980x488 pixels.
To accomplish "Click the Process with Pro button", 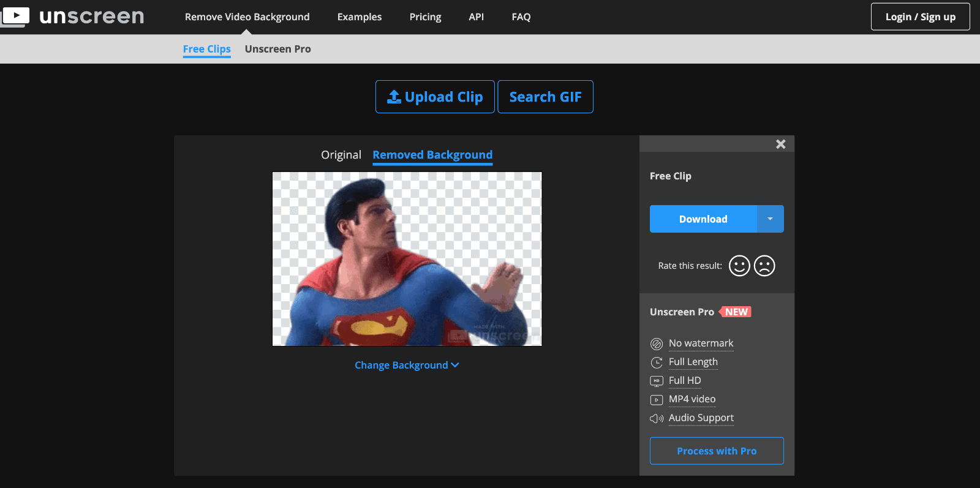I will (x=717, y=451).
